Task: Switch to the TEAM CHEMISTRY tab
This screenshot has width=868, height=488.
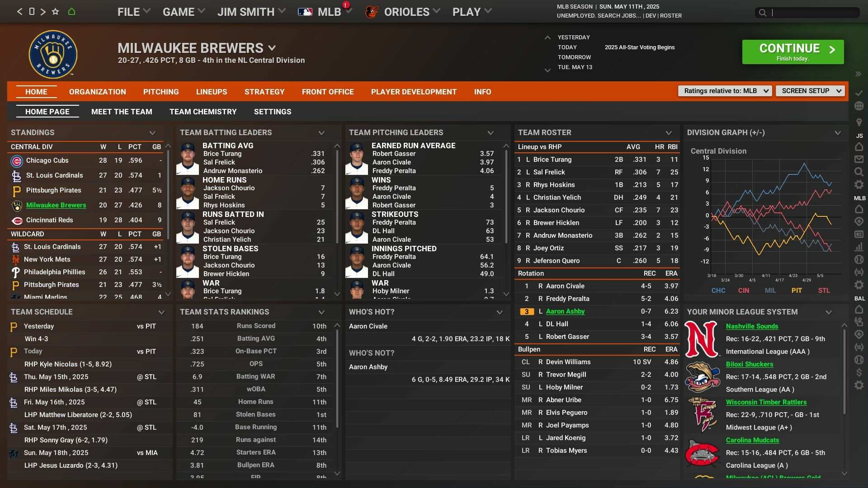Action: tap(203, 112)
